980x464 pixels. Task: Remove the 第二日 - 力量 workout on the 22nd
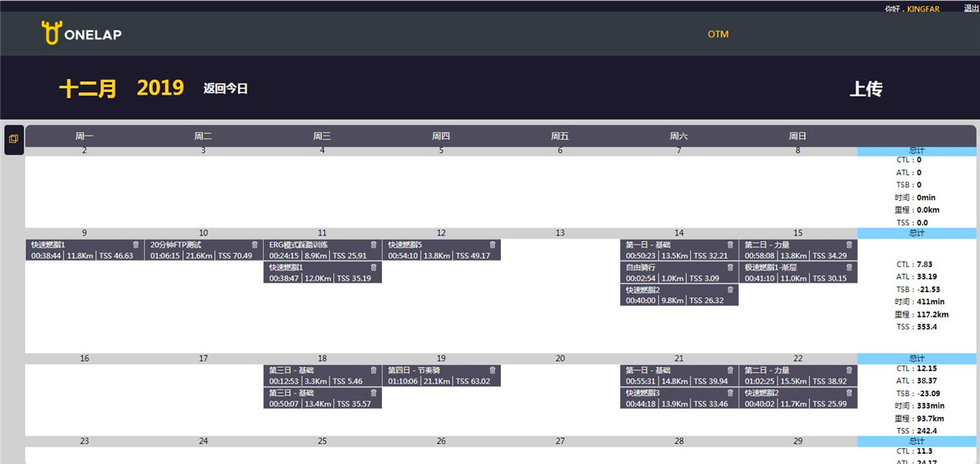(849, 370)
